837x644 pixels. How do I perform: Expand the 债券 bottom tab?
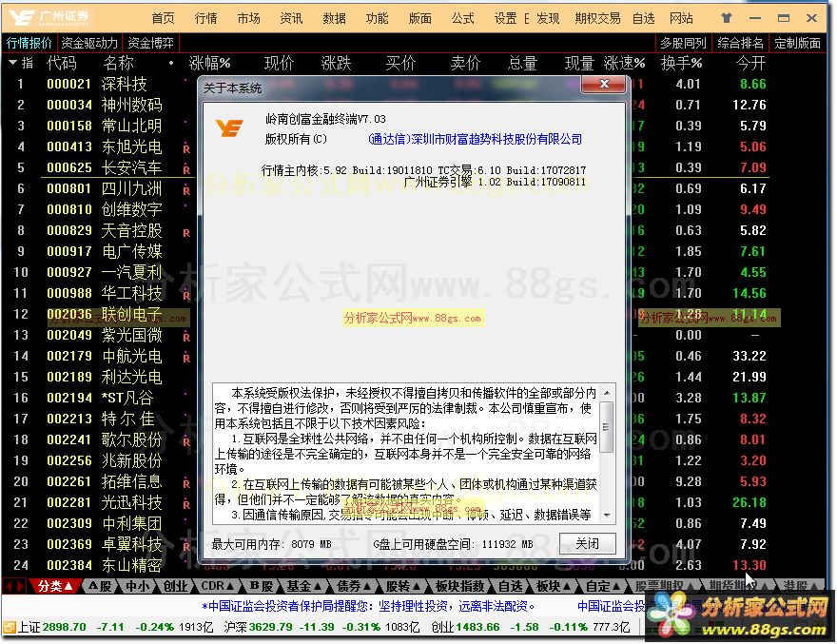tap(354, 586)
